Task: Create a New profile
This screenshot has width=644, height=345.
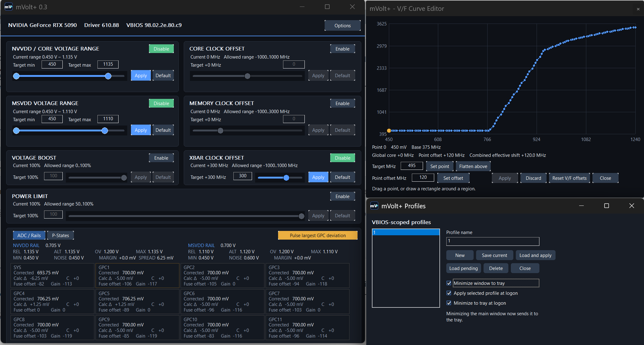Action: click(460, 255)
